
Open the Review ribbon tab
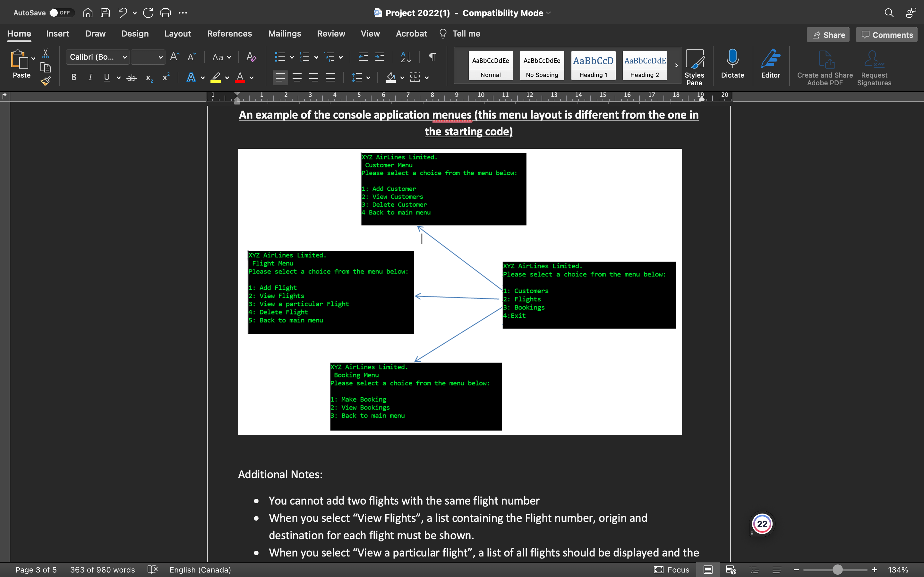coord(331,34)
